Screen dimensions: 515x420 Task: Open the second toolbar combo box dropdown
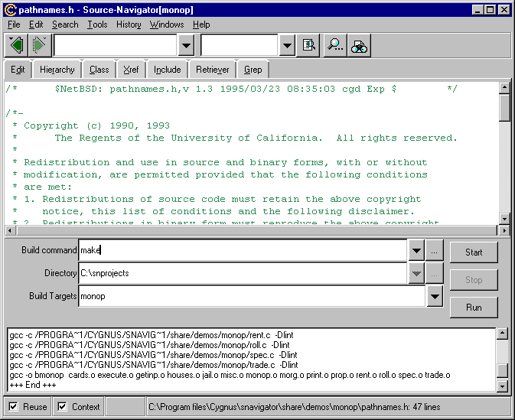287,45
